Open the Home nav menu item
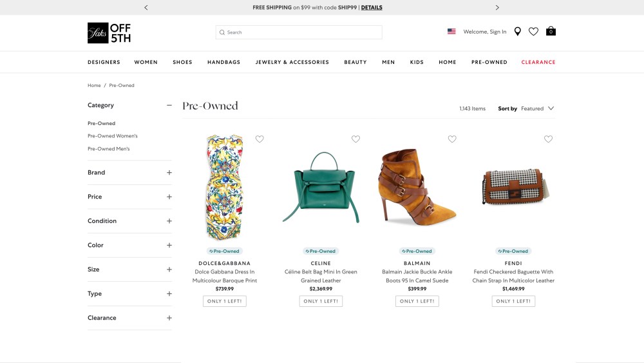The image size is (644, 363). click(448, 62)
